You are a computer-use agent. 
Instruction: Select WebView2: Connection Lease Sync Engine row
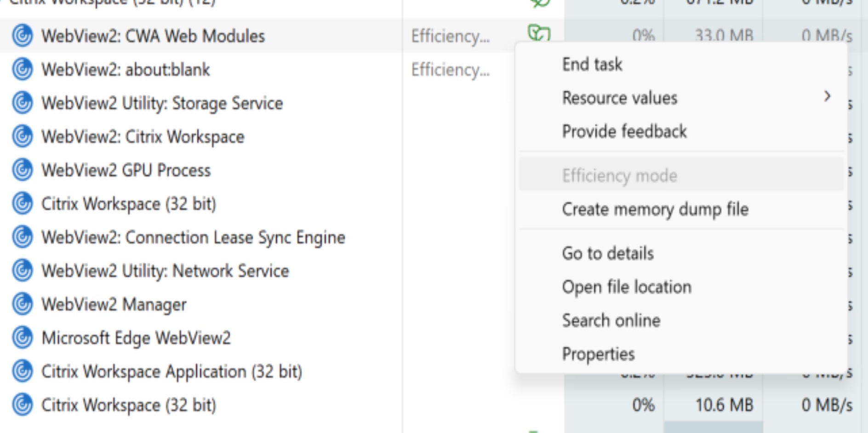tap(193, 237)
